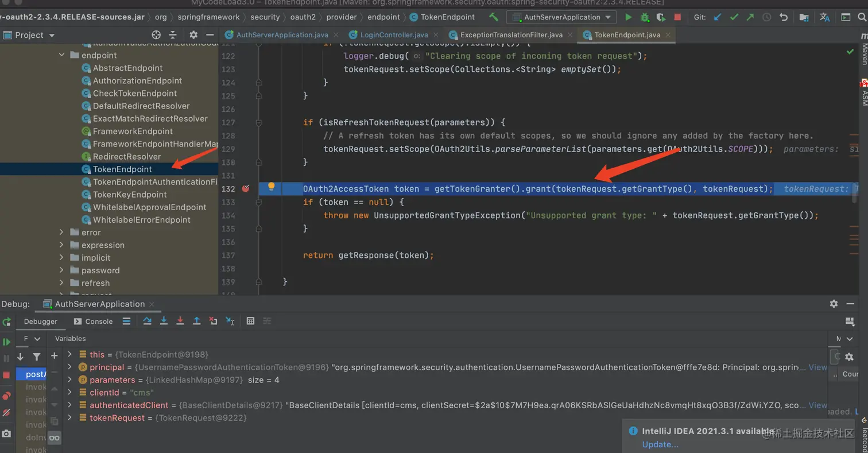Open the AuthServerApplication run configuration dropdown
Image resolution: width=868 pixels, height=453 pixels.
point(561,17)
